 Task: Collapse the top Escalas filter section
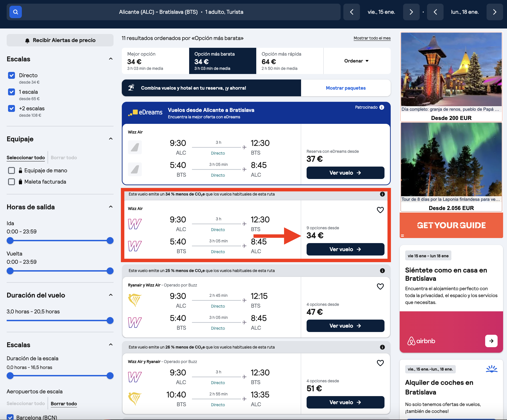click(111, 59)
